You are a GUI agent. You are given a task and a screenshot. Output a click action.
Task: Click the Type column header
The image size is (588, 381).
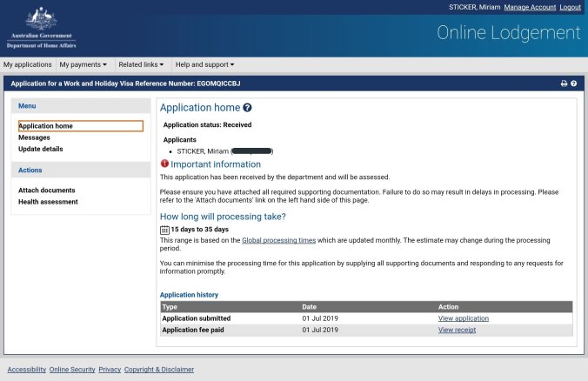[170, 307]
